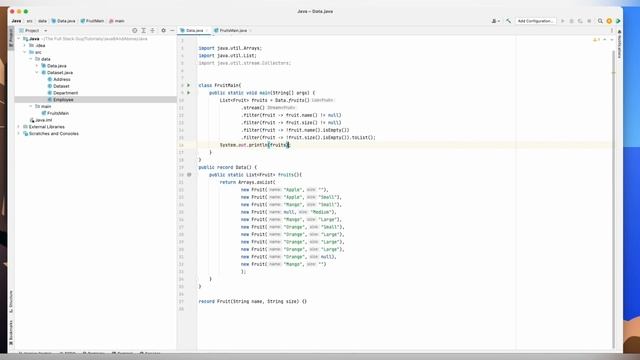Collapse the src folder
This screenshot has width=640, height=360.
25,52
